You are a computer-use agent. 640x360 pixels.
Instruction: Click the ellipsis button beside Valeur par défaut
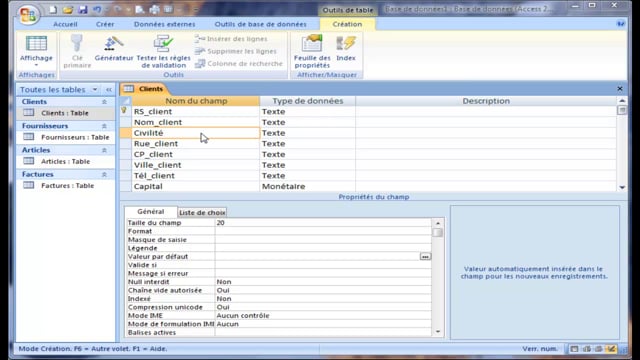pyautogui.click(x=425, y=256)
